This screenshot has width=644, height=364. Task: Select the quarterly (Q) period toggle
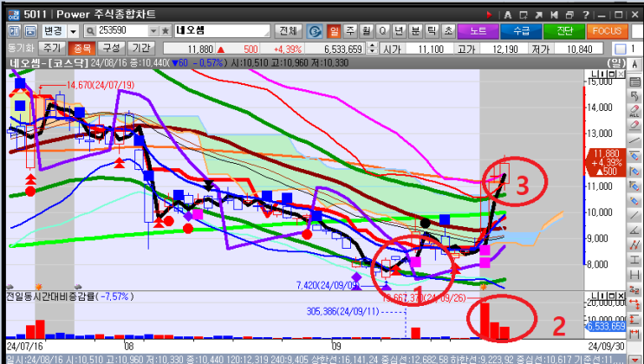coord(382,31)
